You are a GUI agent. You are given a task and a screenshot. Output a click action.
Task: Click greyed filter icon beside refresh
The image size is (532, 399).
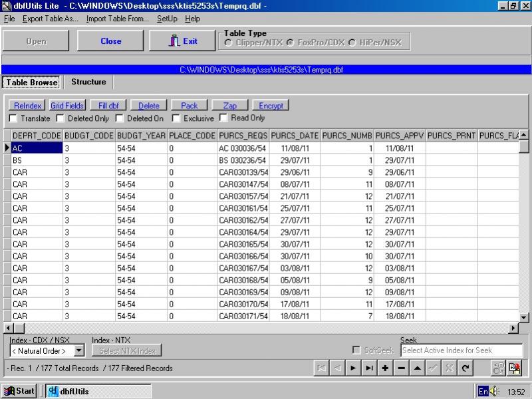point(498,368)
